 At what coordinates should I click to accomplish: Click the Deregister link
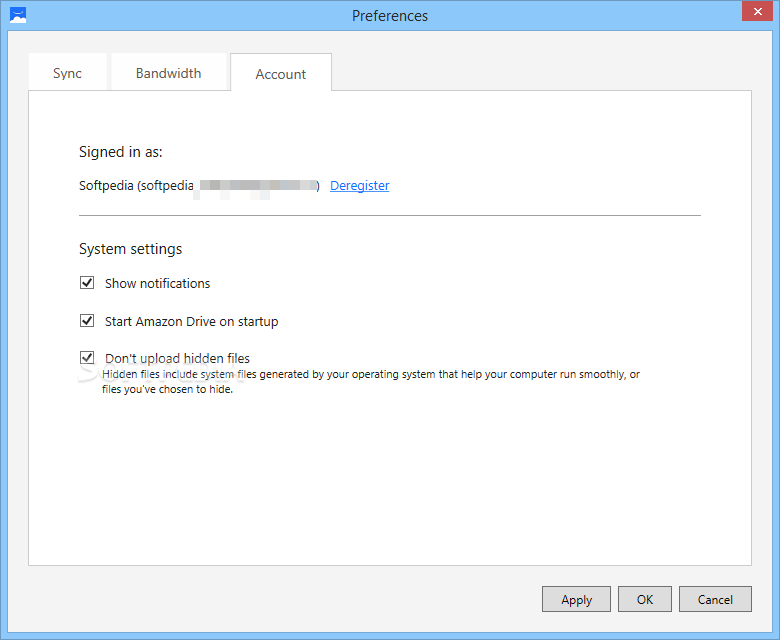pyautogui.click(x=360, y=185)
